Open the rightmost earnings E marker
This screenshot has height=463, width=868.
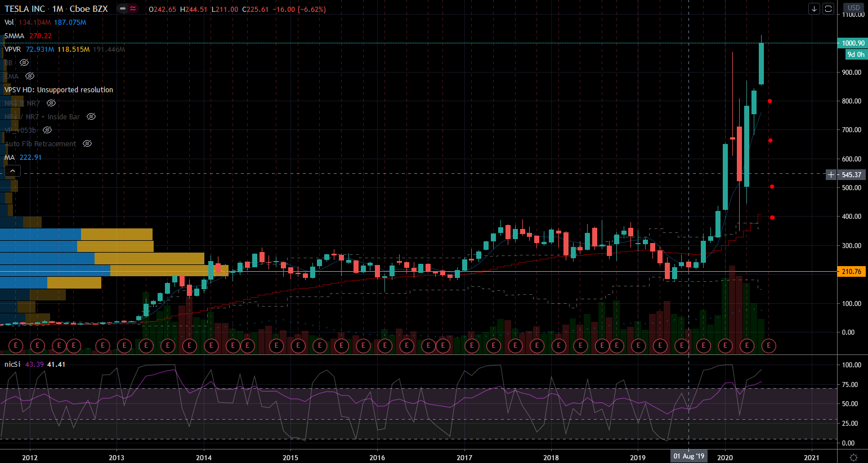click(x=769, y=345)
